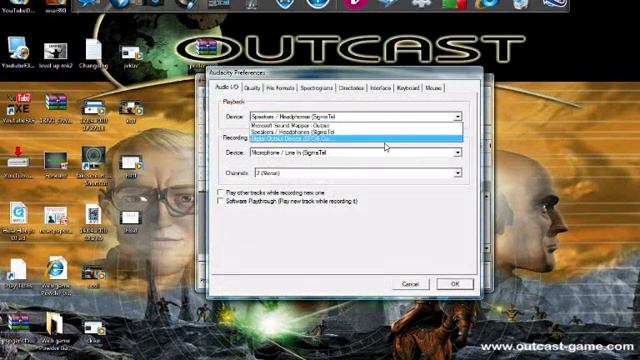Screen dimensions: 640x360
Task: Click Cancel in Audacity Preferences
Action: click(x=411, y=284)
